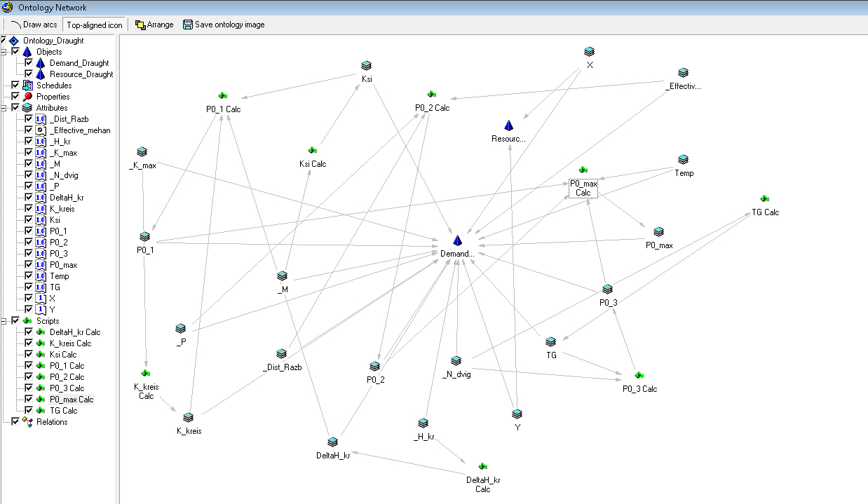Select the TG attribute node in graph
The image size is (868, 504).
[551, 342]
